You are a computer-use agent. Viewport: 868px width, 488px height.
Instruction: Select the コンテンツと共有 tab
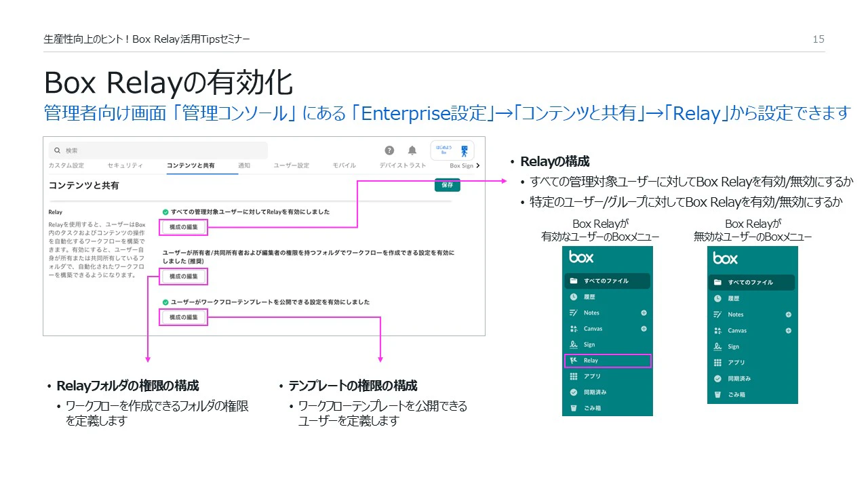click(x=191, y=165)
